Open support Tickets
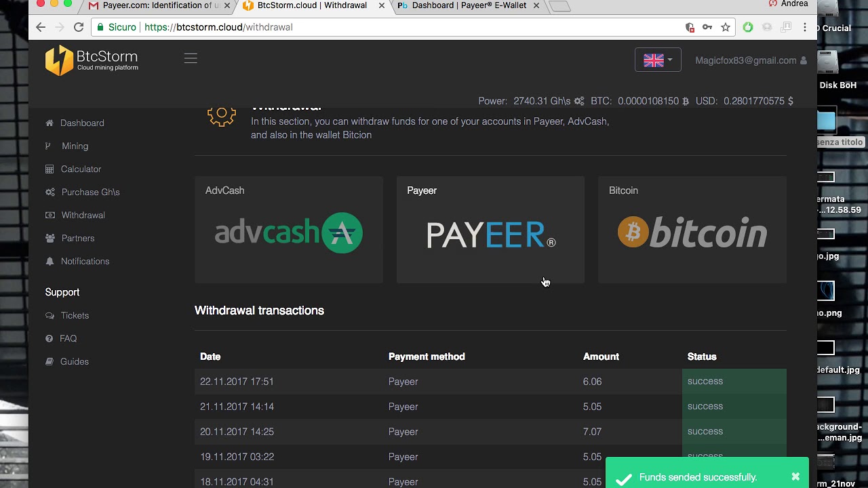868x488 pixels. [x=75, y=315]
